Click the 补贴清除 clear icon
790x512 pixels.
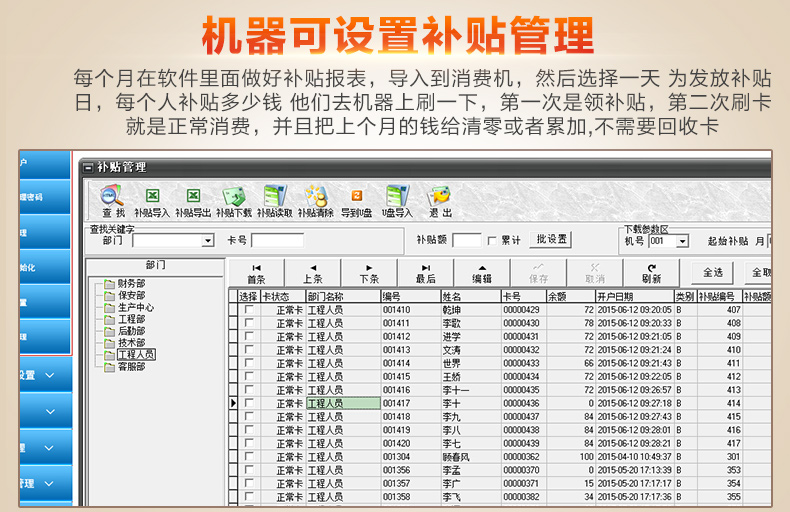[315, 201]
